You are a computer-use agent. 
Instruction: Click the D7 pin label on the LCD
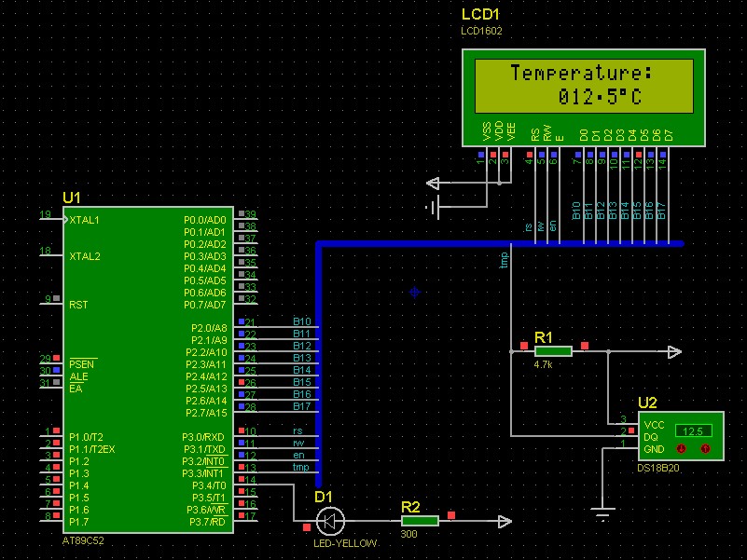[x=669, y=135]
